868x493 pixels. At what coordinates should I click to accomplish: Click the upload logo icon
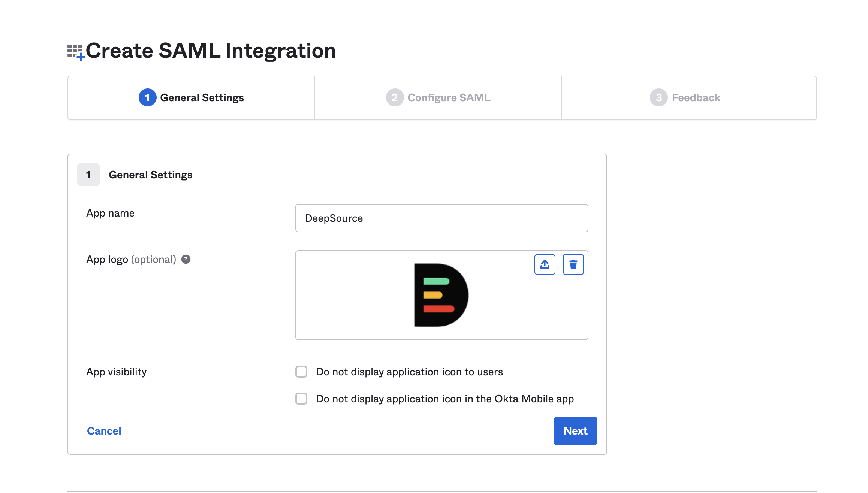point(545,264)
